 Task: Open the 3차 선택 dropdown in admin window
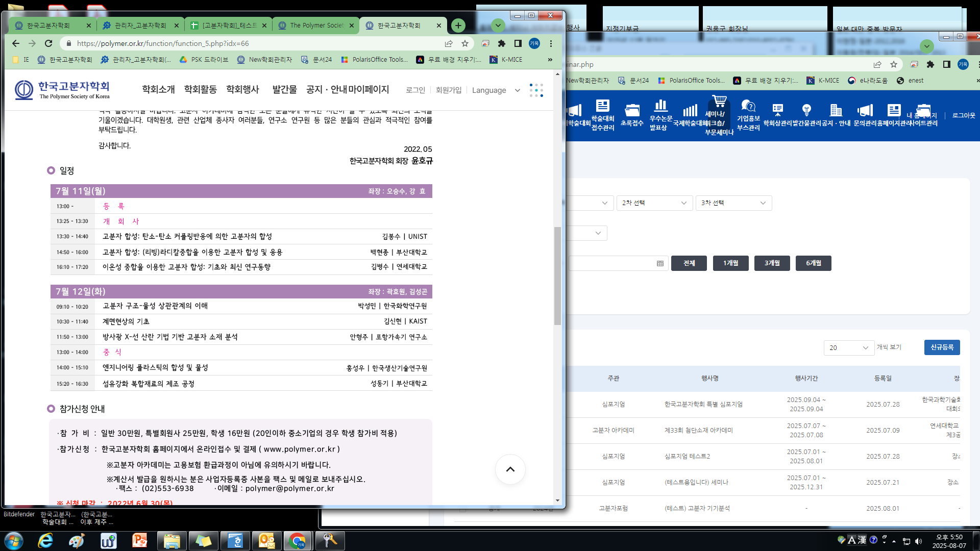[733, 203]
